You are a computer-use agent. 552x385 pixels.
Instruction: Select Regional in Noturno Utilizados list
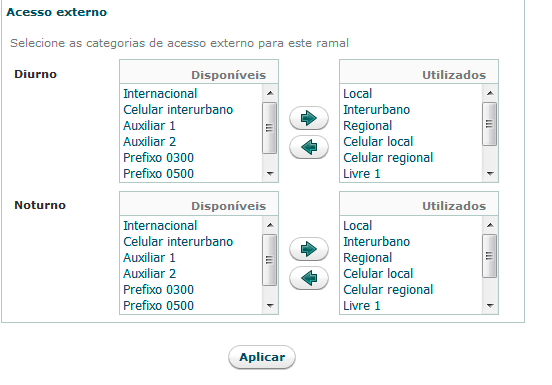point(412,258)
